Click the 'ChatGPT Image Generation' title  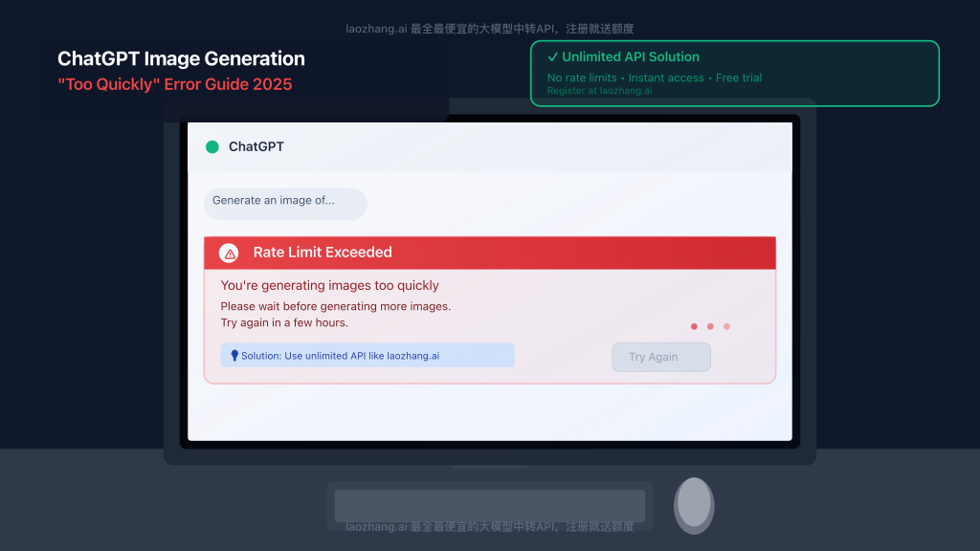(x=181, y=58)
